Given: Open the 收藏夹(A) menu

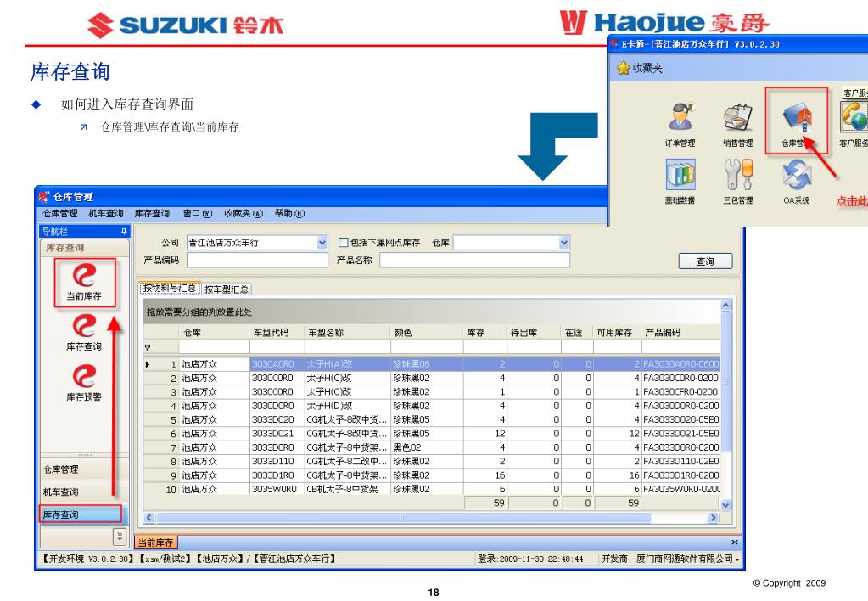Looking at the screenshot, I should (244, 213).
